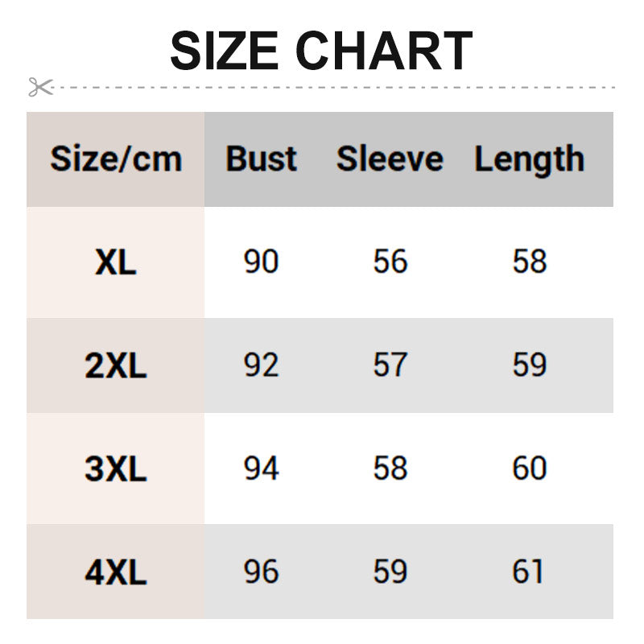Select the Size/cm header cell
This screenshot has width=644, height=644.
(116, 159)
